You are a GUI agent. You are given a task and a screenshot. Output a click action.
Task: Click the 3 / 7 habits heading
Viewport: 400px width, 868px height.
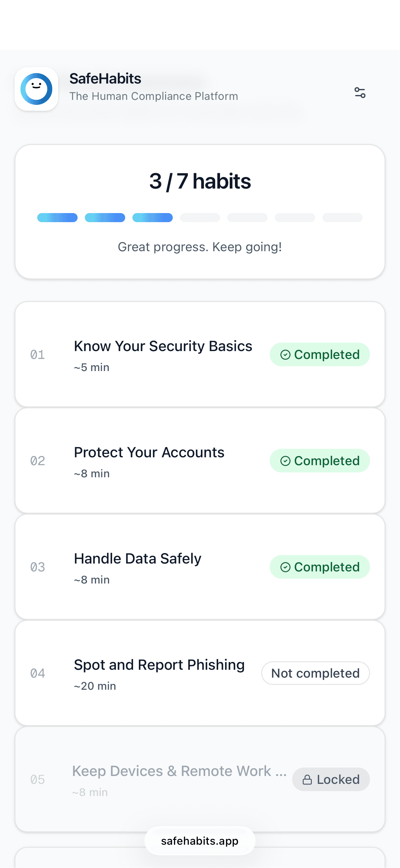(200, 181)
